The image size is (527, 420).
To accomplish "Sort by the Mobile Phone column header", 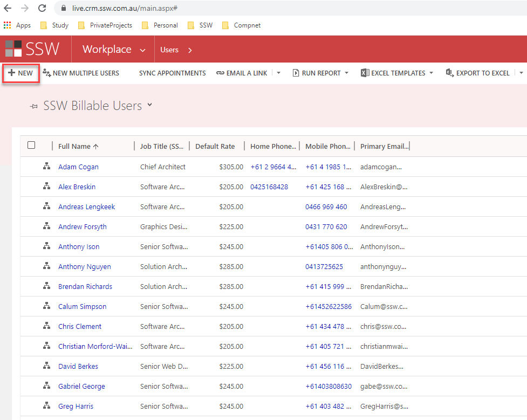I will (x=328, y=147).
